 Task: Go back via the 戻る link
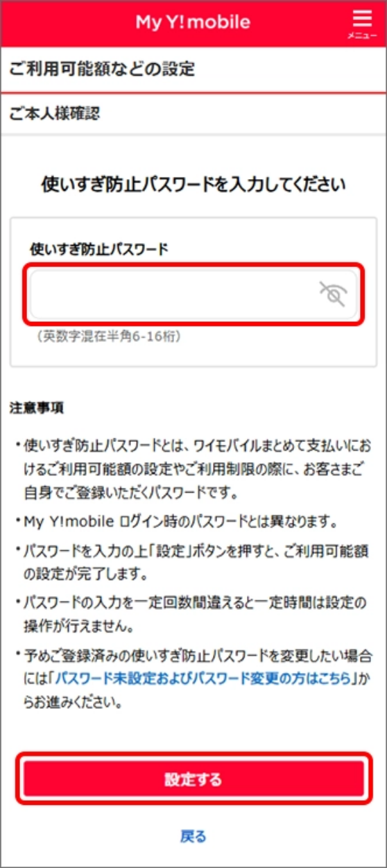coord(193,837)
